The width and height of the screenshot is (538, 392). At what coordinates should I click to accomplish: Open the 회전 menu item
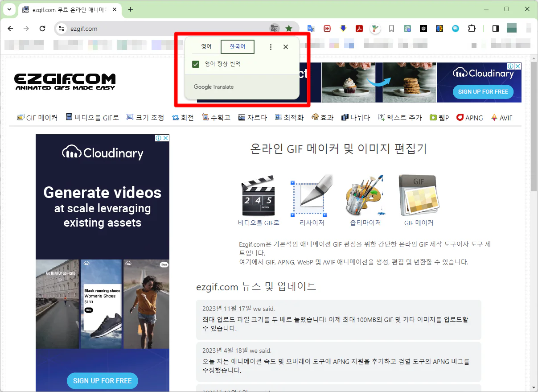point(183,118)
